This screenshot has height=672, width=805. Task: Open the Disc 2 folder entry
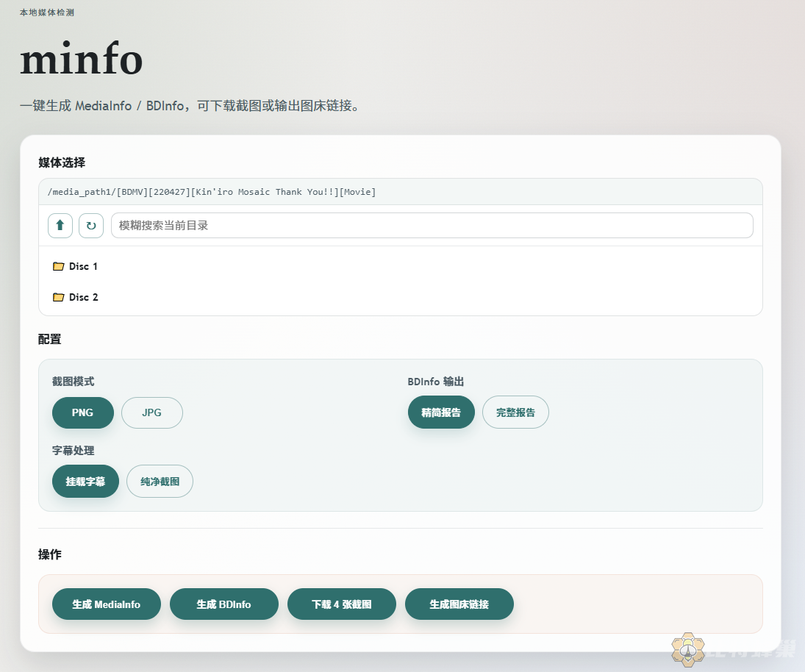(401, 297)
